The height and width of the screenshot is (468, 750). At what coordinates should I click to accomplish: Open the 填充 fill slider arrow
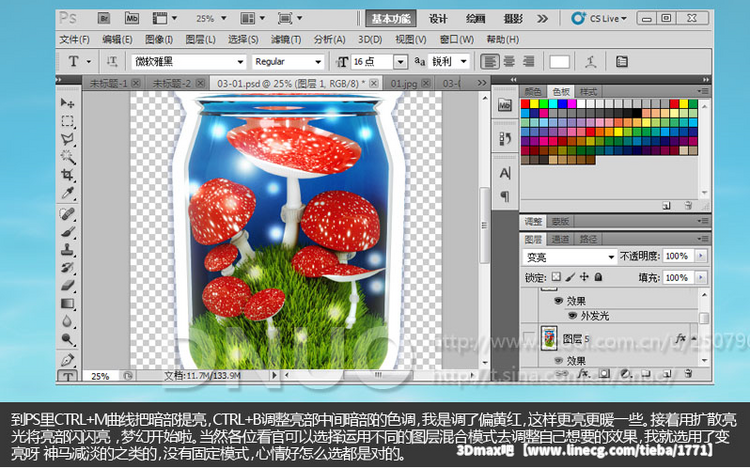click(x=701, y=277)
